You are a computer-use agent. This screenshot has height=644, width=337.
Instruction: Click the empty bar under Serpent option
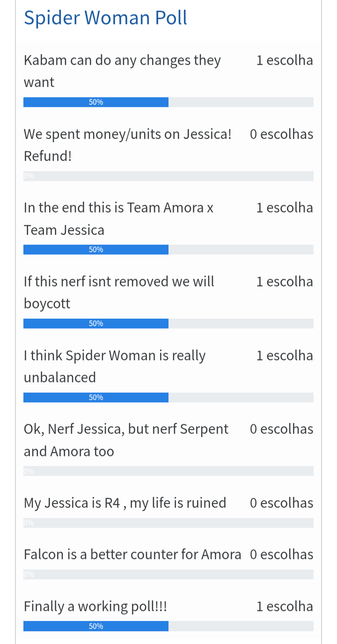coord(168,471)
